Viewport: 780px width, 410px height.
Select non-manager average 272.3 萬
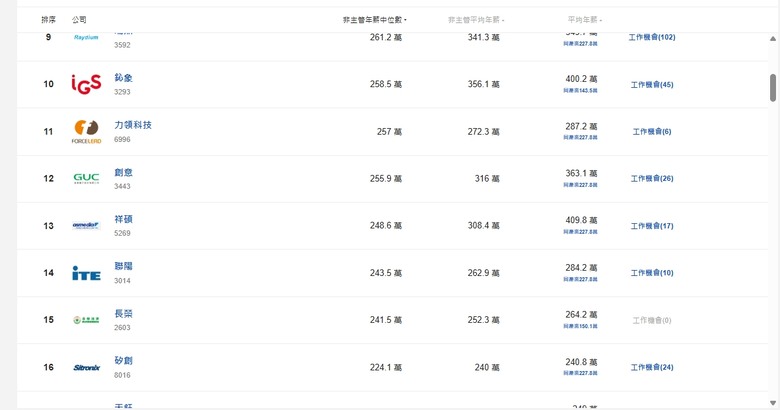click(484, 132)
